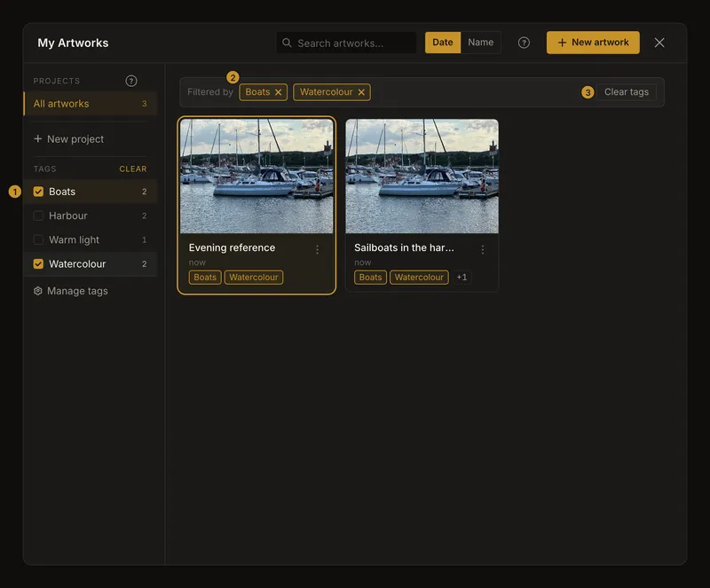710x588 pixels.
Task: Uncheck the Boats tag checkbox
Action: [38, 192]
